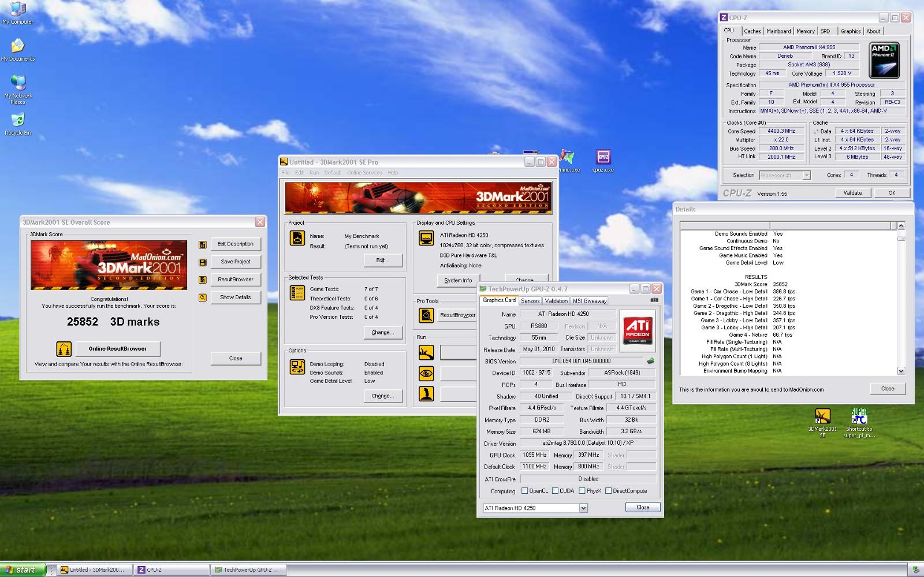Open the File menu in 3DMark2001
924x577 pixels.
[285, 173]
